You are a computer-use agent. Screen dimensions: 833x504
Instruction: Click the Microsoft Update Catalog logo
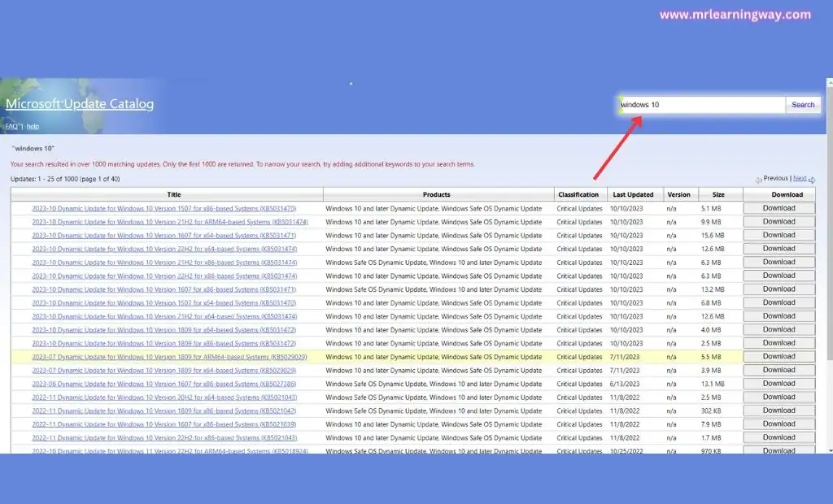click(79, 103)
